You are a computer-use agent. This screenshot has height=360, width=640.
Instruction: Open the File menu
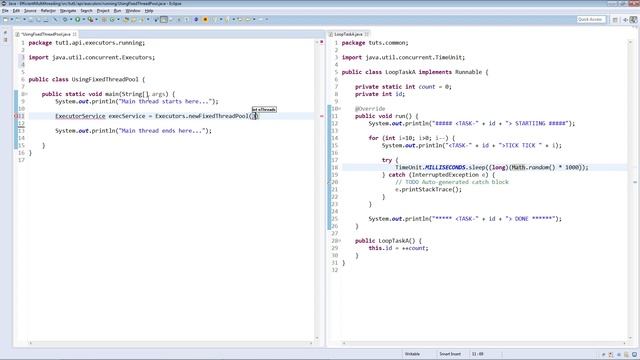click(x=5, y=11)
